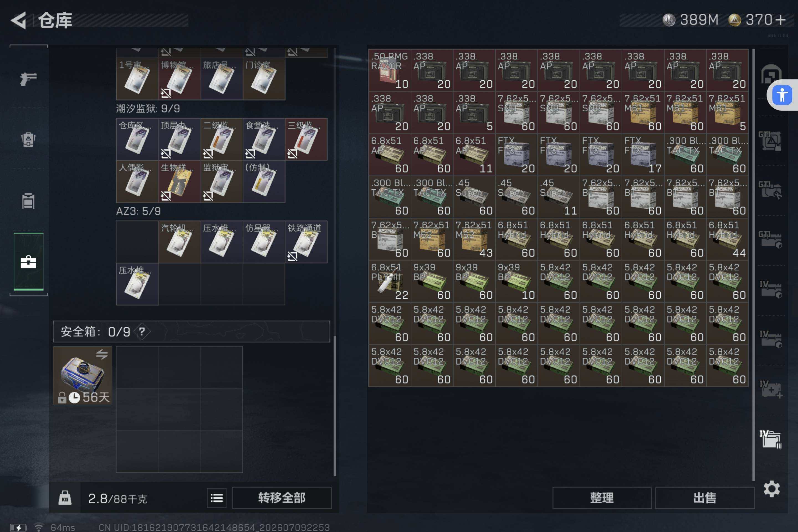The image size is (798, 532).
Task: Select the 监狱审 key card
Action: coord(222,181)
